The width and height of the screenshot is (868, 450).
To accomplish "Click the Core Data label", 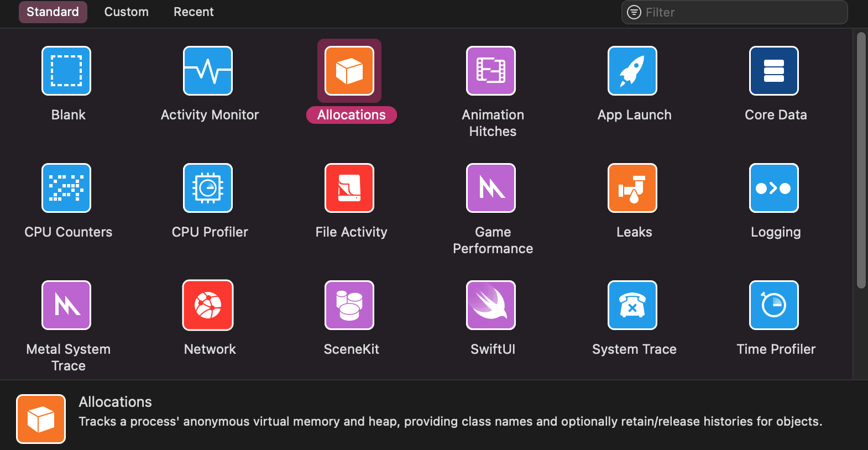I will pyautogui.click(x=776, y=115).
